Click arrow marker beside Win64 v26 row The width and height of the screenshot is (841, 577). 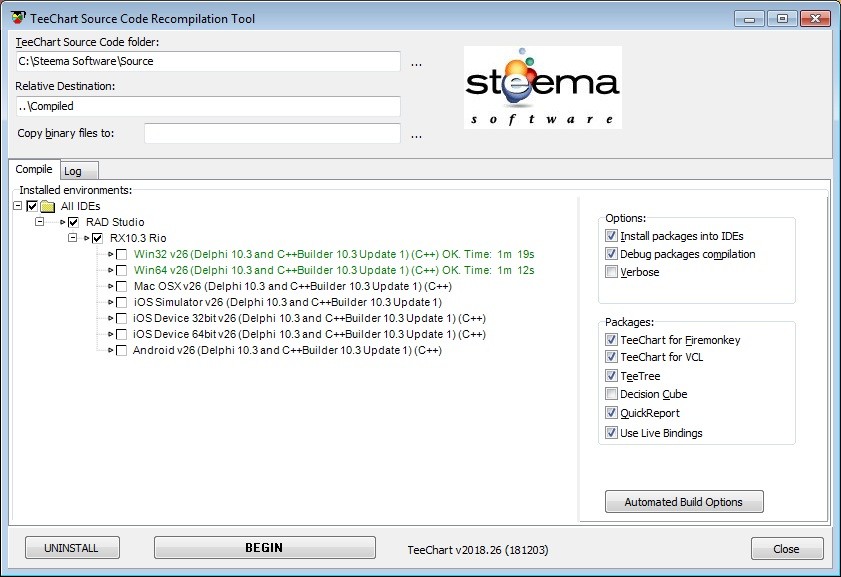[110, 270]
